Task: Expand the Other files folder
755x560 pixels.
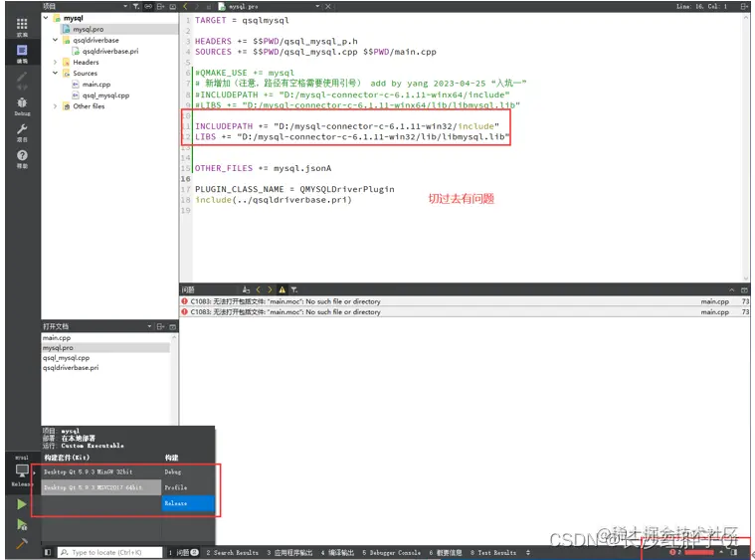Action: [x=55, y=106]
